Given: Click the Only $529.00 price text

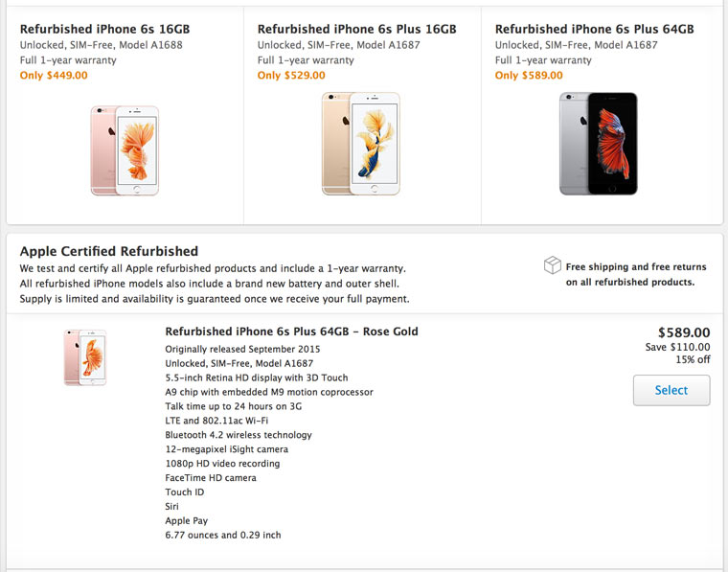Looking at the screenshot, I should click(x=291, y=76).
